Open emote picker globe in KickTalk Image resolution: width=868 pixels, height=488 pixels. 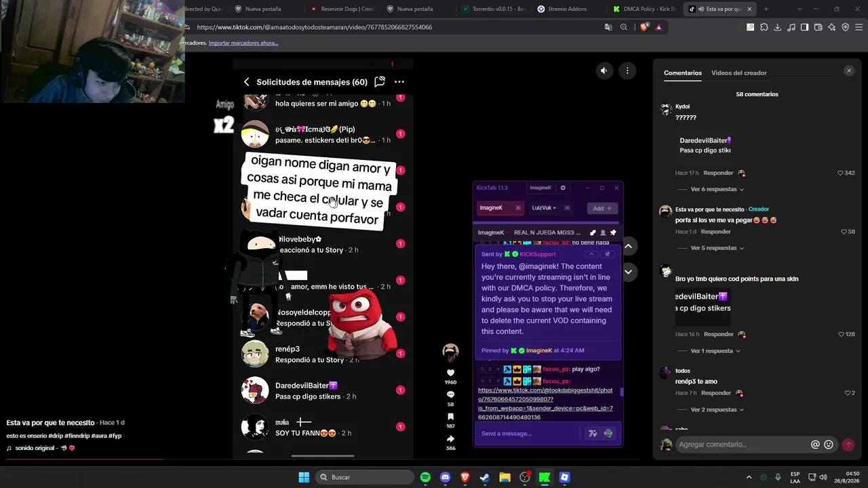pos(608,434)
